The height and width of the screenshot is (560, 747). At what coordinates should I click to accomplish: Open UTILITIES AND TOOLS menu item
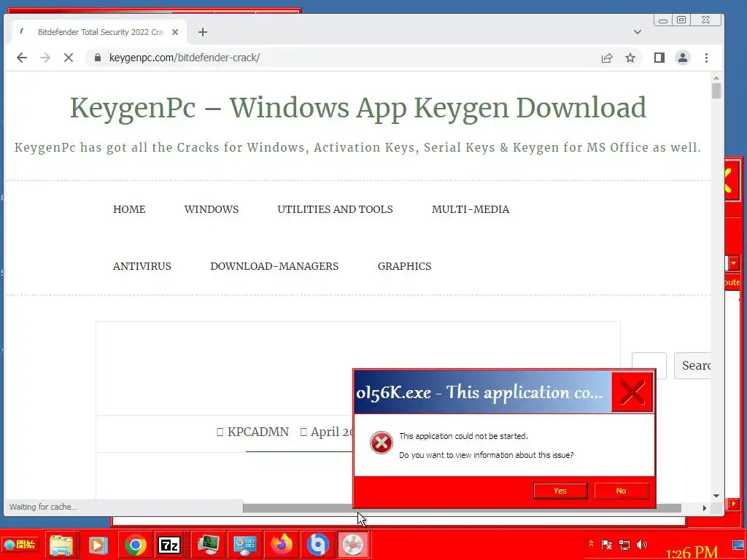point(335,209)
